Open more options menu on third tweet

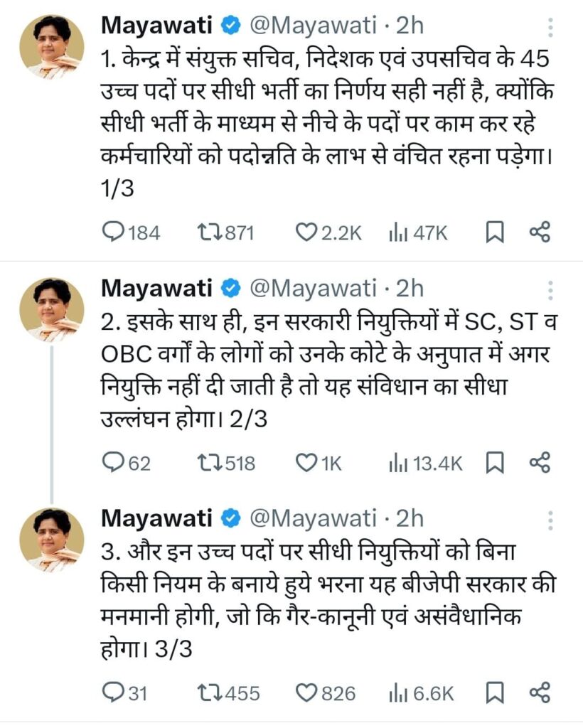pos(549,520)
